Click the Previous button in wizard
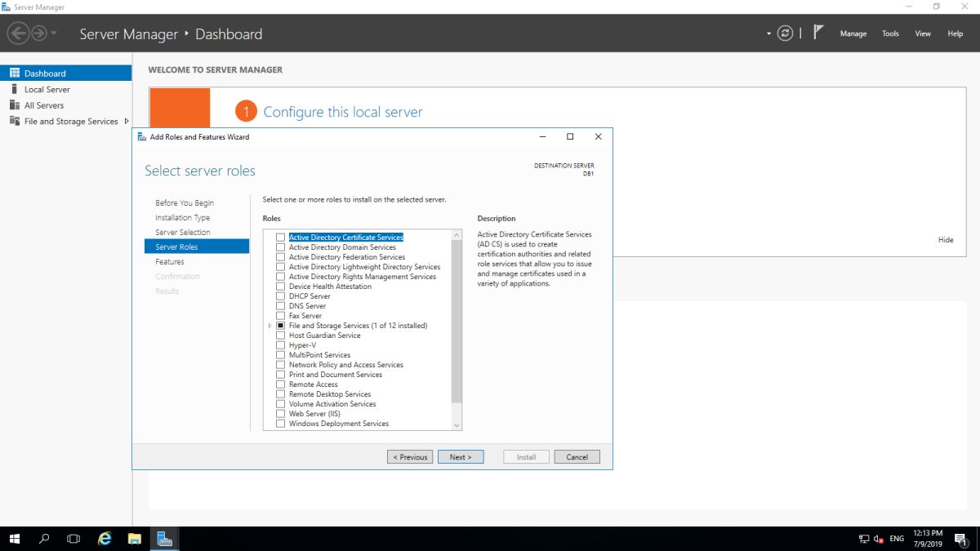The image size is (980, 551). click(410, 457)
